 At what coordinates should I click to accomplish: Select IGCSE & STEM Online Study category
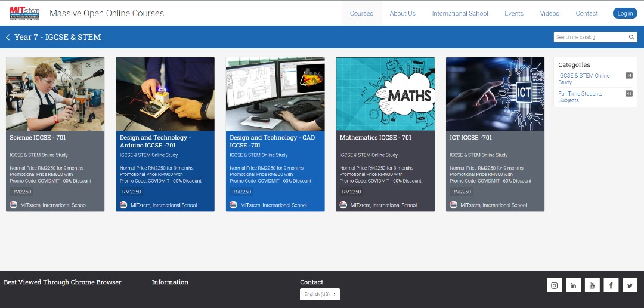tap(584, 79)
